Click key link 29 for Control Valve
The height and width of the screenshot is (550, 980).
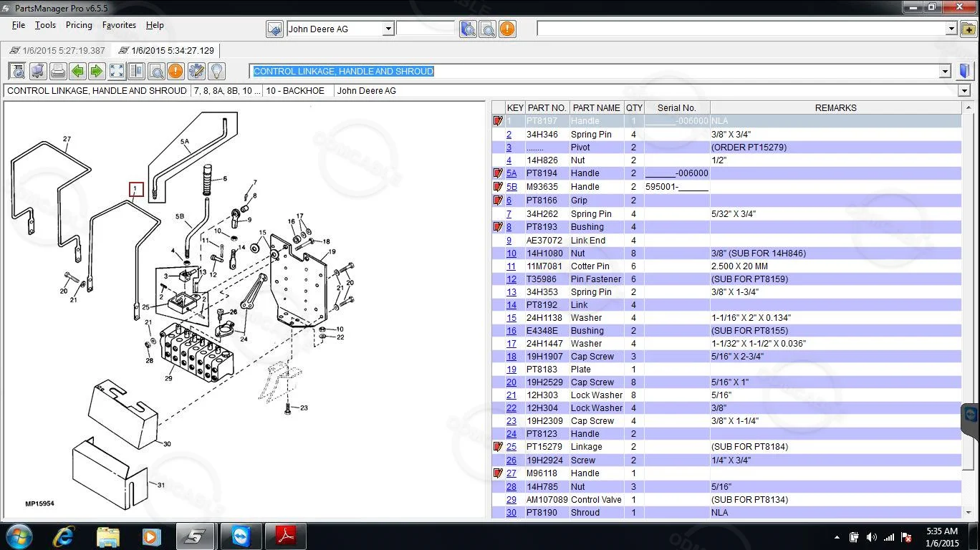(x=511, y=500)
